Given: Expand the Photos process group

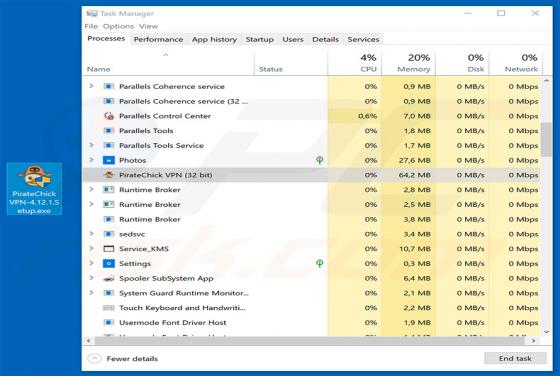Looking at the screenshot, I should coord(91,160).
